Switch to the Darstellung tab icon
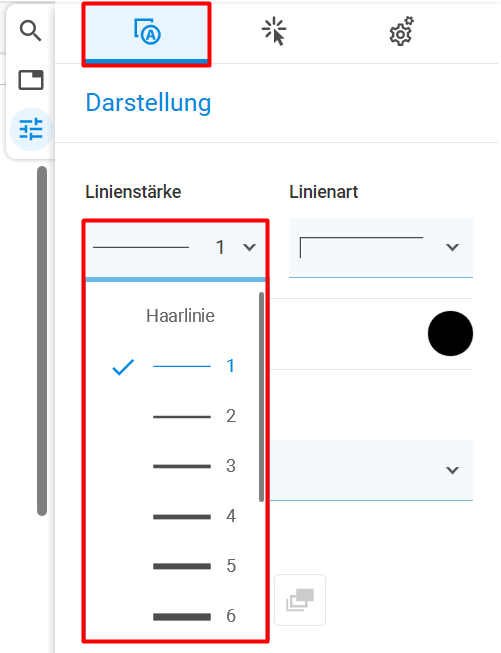 (147, 32)
